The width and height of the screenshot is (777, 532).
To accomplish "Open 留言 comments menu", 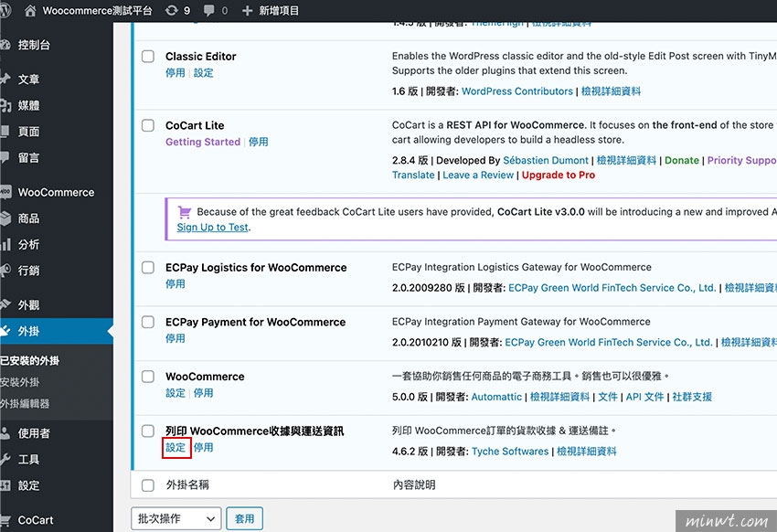I will pyautogui.click(x=28, y=158).
